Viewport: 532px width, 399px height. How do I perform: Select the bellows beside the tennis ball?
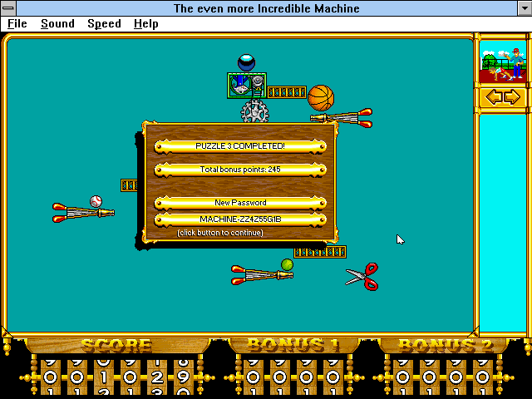tap(262, 275)
